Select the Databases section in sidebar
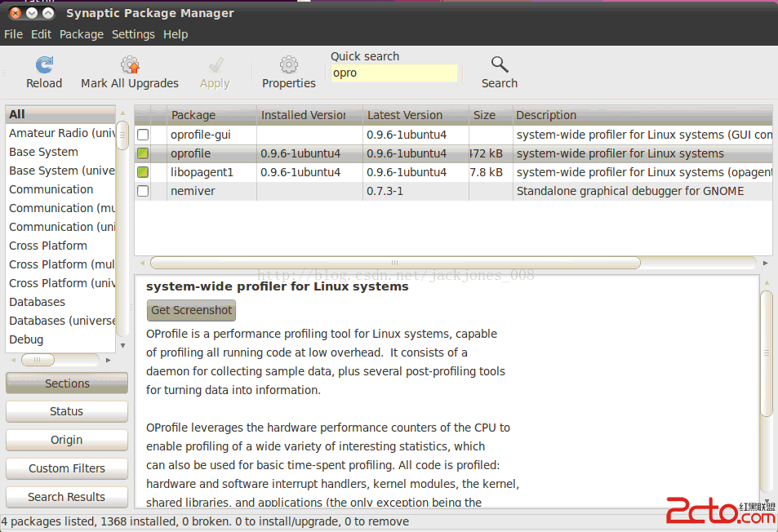The width and height of the screenshot is (778, 532). click(38, 302)
